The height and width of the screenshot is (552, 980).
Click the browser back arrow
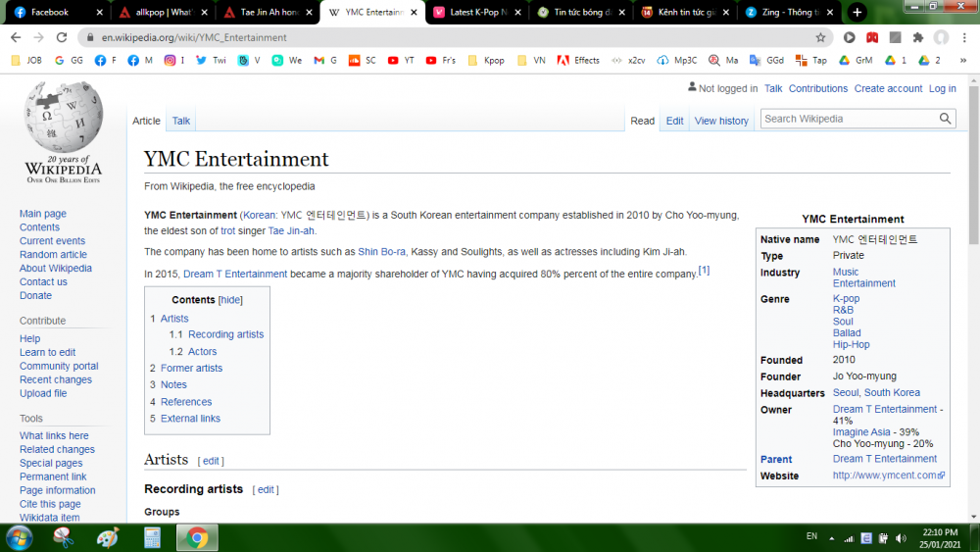pyautogui.click(x=16, y=37)
